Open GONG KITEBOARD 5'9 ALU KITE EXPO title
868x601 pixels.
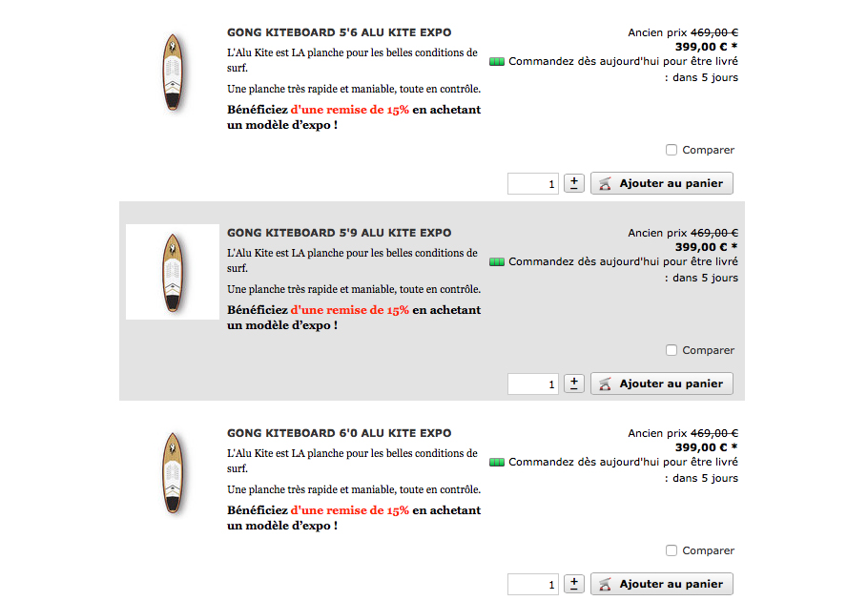pyautogui.click(x=339, y=233)
